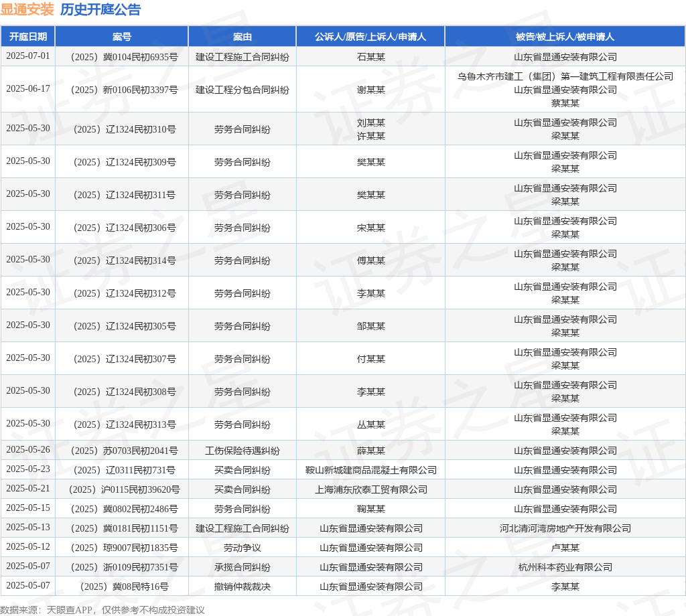
Task: Select the date 2025-05-13
Action: 28,527
